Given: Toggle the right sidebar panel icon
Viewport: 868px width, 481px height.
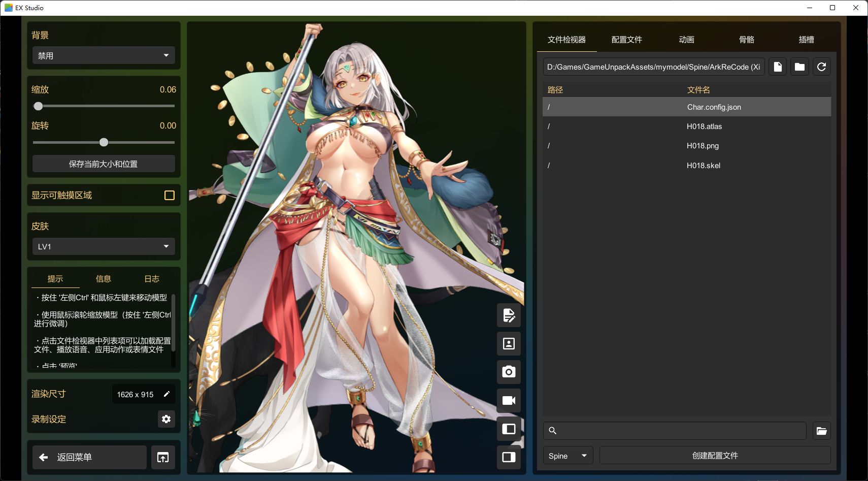Looking at the screenshot, I should pos(509,457).
